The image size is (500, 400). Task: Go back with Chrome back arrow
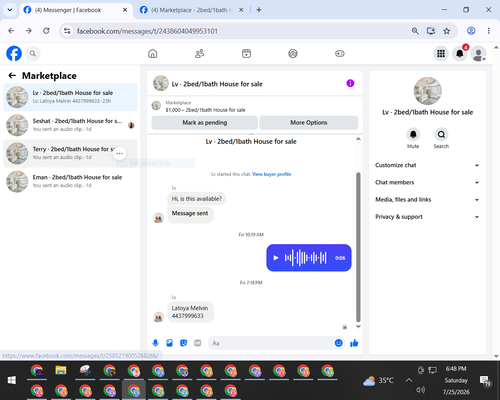11,31
